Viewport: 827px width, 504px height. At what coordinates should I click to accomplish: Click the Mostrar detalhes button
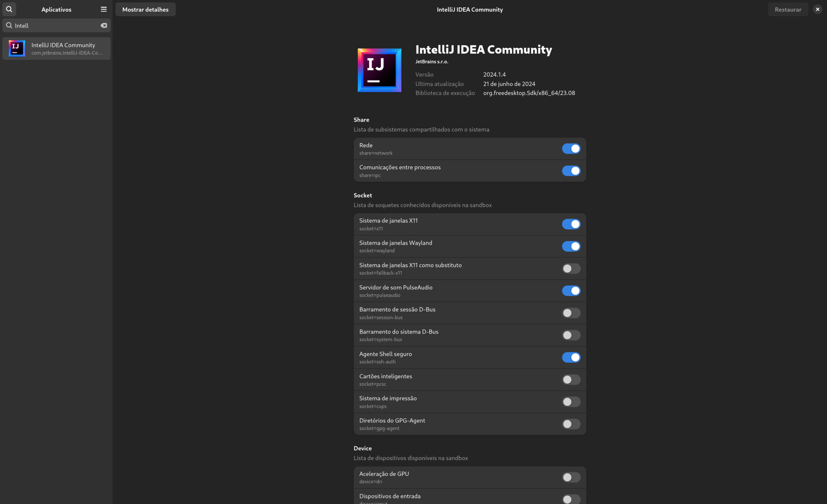[x=145, y=9]
